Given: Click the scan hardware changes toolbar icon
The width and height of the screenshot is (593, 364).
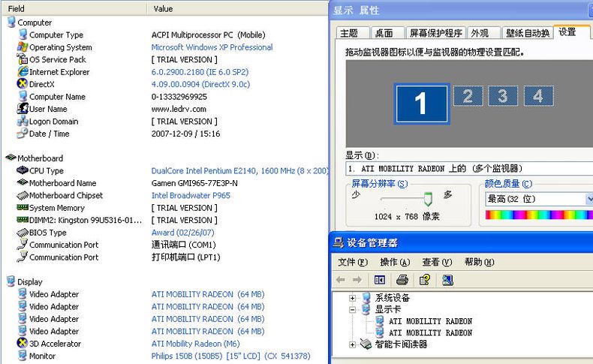Looking at the screenshot, I should (x=447, y=280).
